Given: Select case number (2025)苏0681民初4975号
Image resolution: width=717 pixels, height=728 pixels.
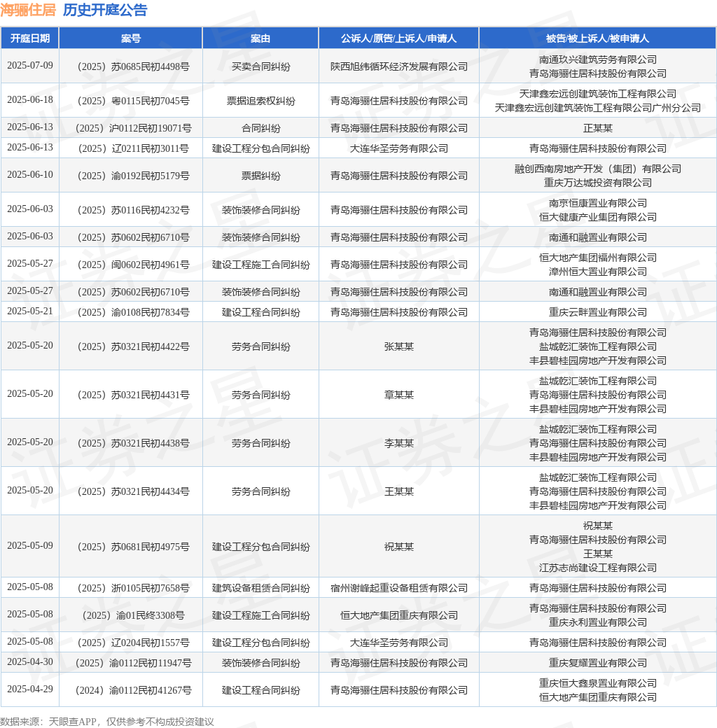Looking at the screenshot, I should pos(133,547).
